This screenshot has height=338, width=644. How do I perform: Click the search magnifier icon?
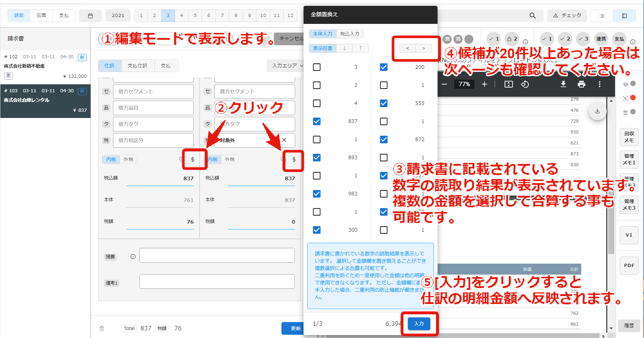532,16
